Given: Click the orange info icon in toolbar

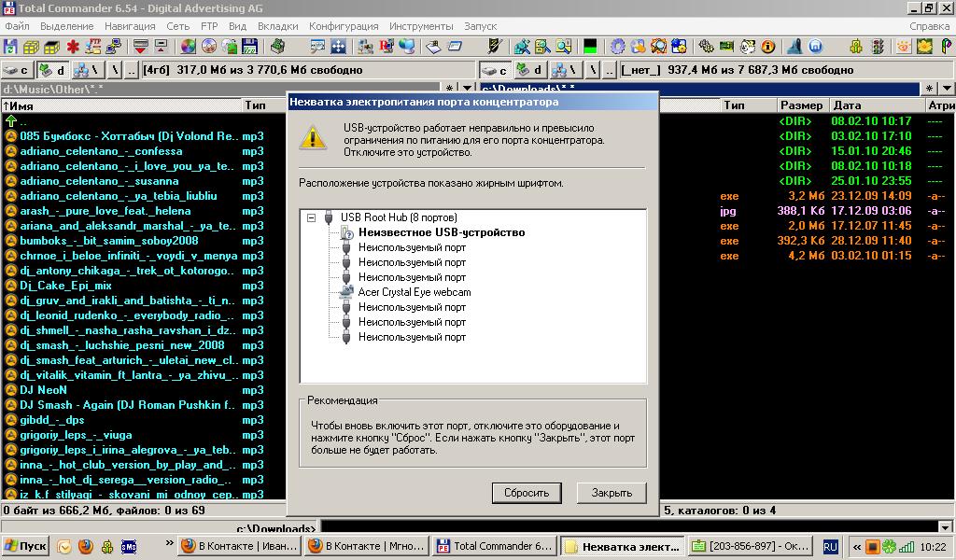Looking at the screenshot, I should [768, 47].
